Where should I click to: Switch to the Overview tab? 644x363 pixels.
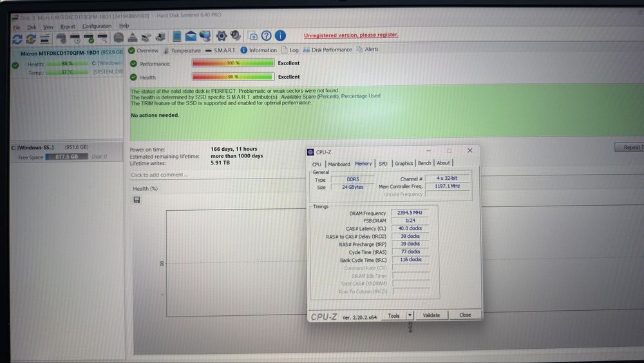144,50
